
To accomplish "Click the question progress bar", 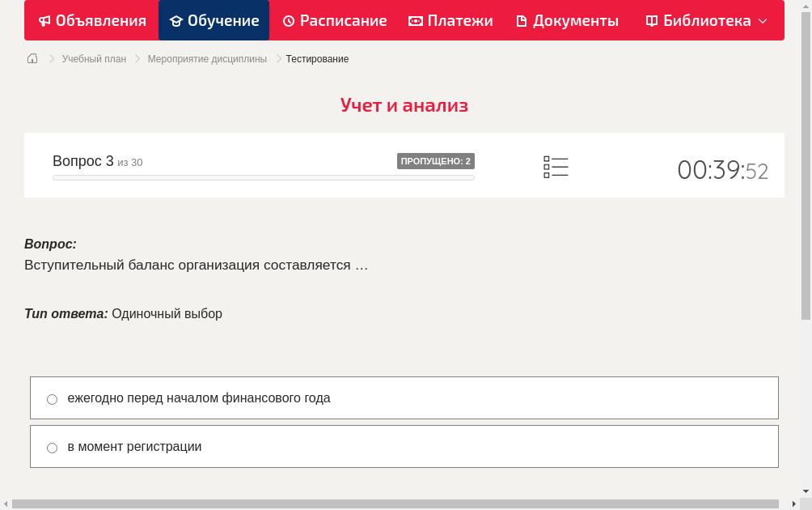I will click(x=264, y=177).
